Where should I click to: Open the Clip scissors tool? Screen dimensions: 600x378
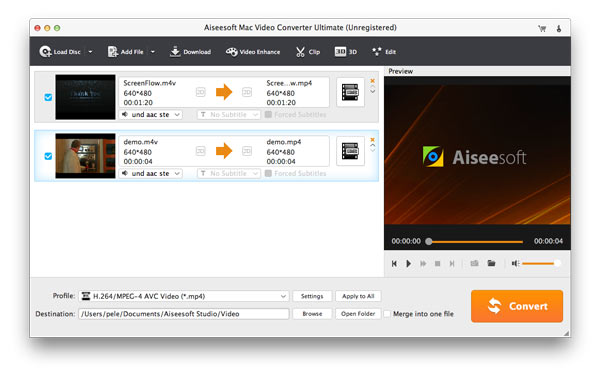click(308, 52)
